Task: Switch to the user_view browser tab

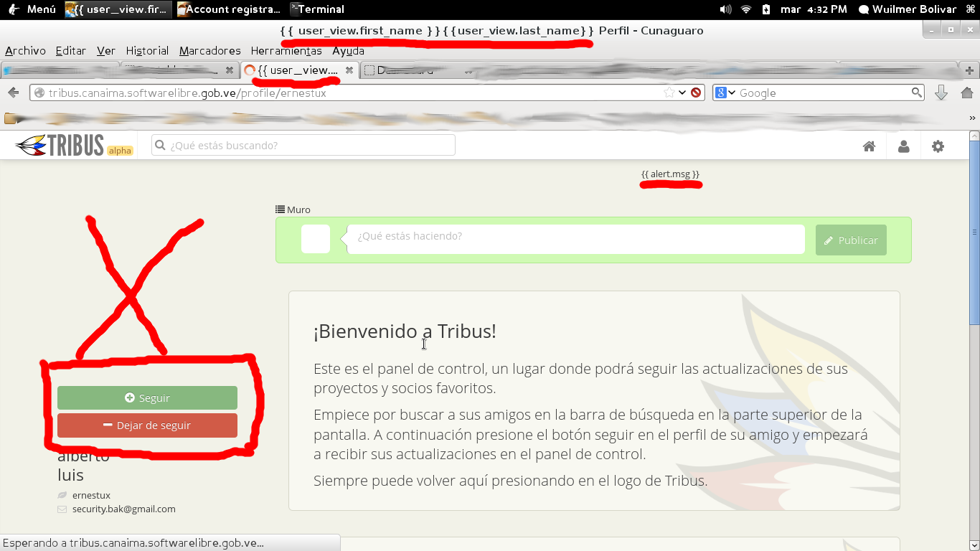Action: pos(298,70)
